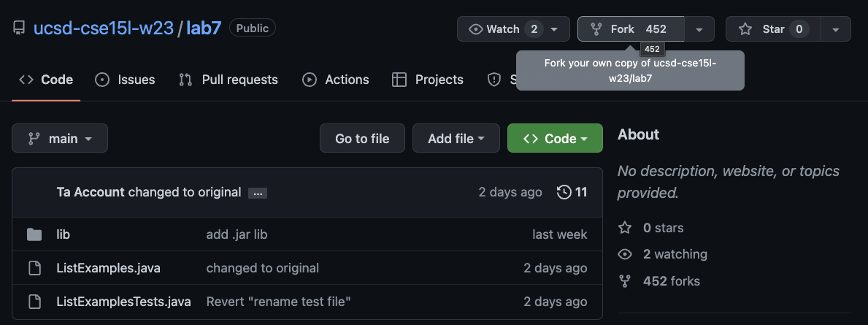Open the Watch notifications dropdown arrow

(x=554, y=28)
